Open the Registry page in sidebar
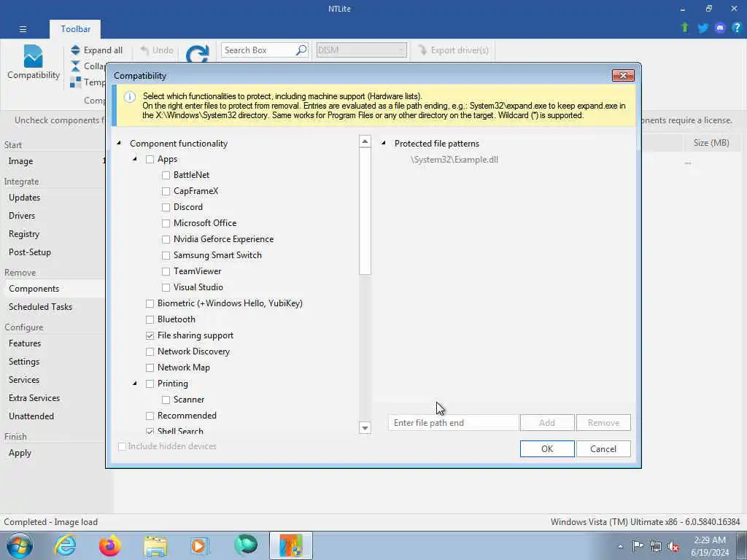 coord(24,234)
